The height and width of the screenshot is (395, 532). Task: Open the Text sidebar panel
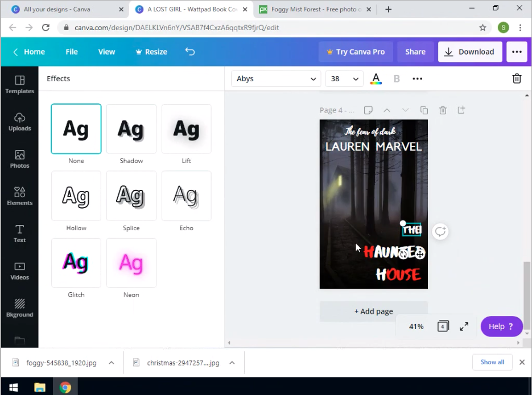20,234
